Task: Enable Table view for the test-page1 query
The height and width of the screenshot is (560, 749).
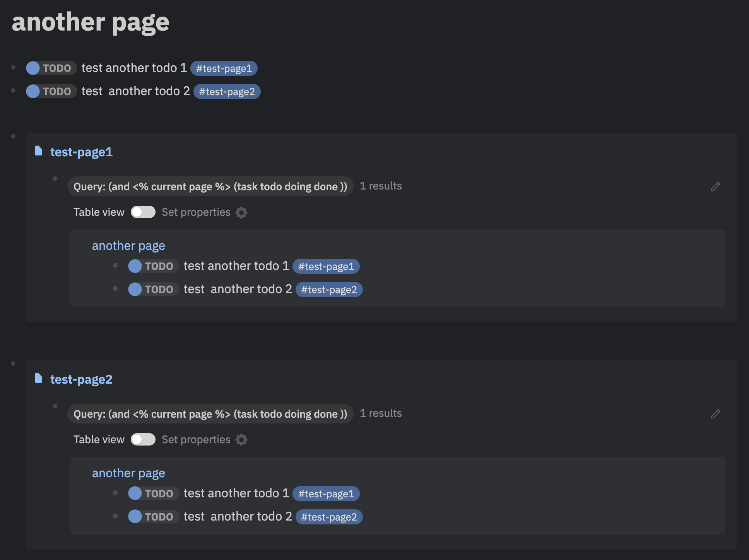Action: click(x=143, y=212)
